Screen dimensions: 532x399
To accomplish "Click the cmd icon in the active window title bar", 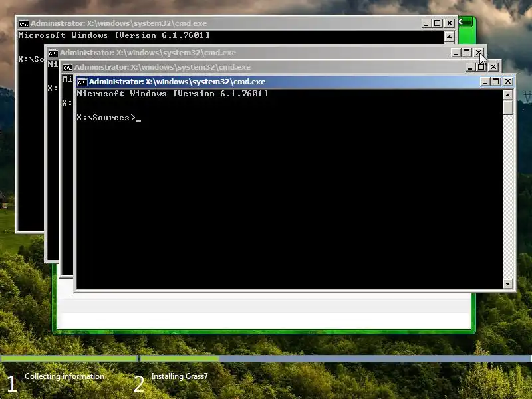I will (x=82, y=82).
